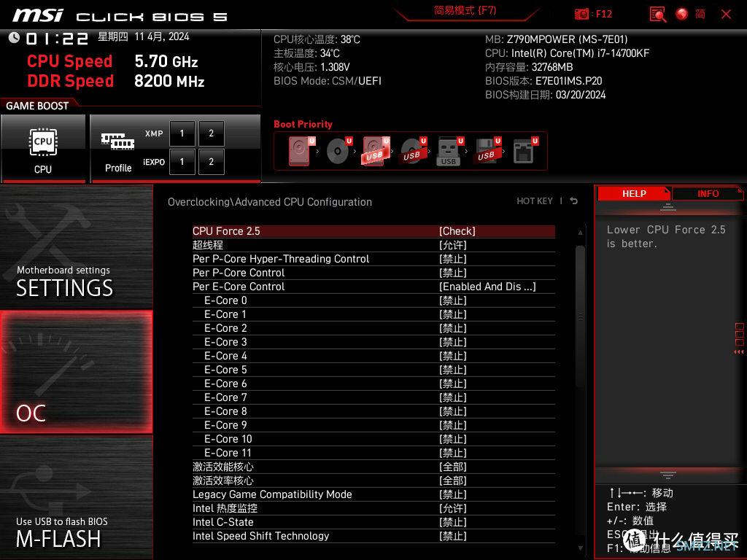Viewport: 747px width, 560px height.
Task: Switch to the INFO tab
Action: [x=708, y=194]
